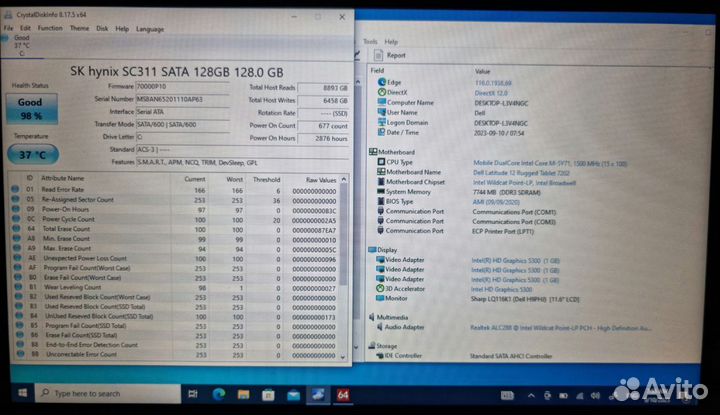Select the Max. Erase Count row
The width and height of the screenshot is (720, 415).
[x=177, y=248]
